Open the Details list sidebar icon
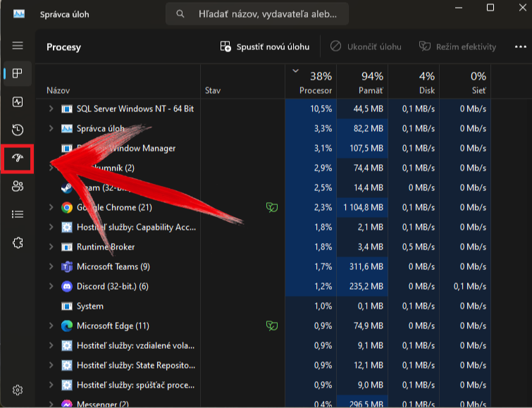This screenshot has height=408, width=532. [18, 214]
